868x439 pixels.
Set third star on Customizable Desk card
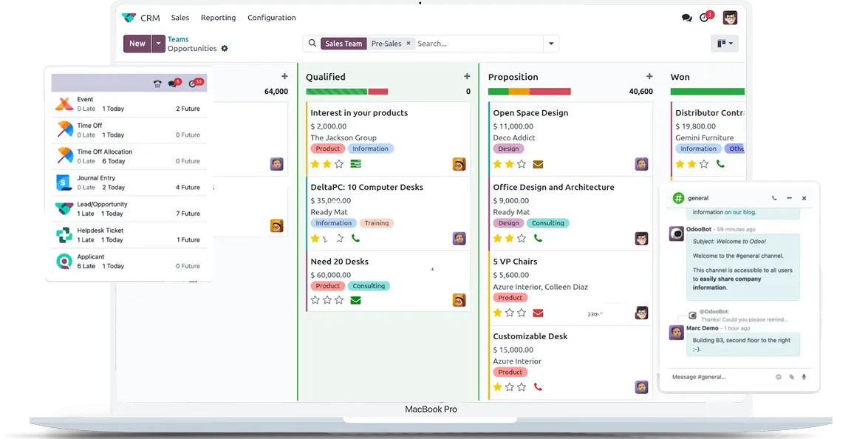(522, 387)
